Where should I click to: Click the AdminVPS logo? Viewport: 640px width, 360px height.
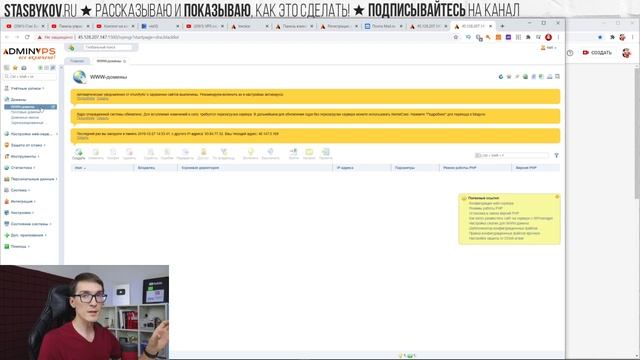[29, 53]
